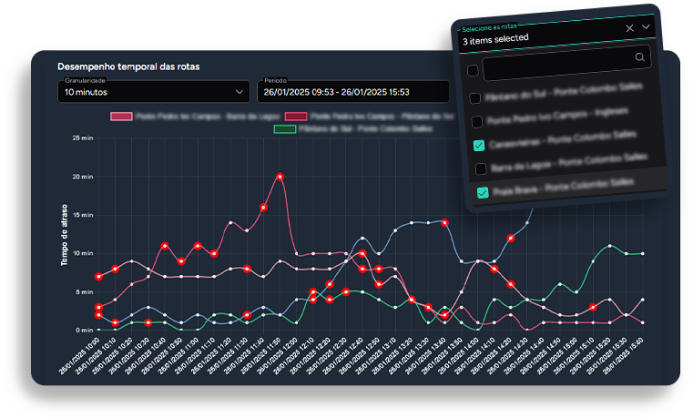Image resolution: width=693 pixels, height=420 pixels.
Task: Check the Ponte Pedro Ivo Campos - Ingleses checkbox
Action: [477, 122]
